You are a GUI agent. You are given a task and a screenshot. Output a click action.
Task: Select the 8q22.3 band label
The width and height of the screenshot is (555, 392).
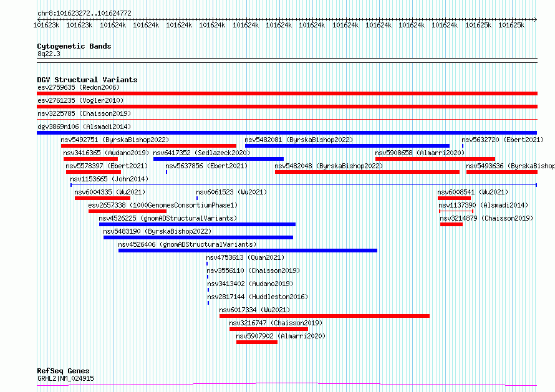coord(49,54)
